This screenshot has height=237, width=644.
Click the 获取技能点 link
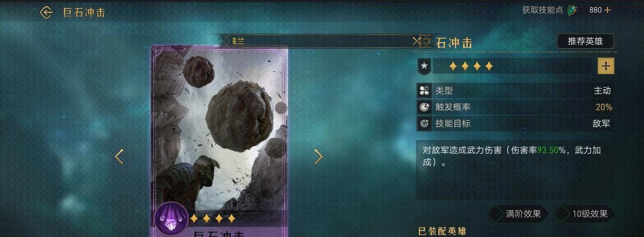pyautogui.click(x=542, y=10)
